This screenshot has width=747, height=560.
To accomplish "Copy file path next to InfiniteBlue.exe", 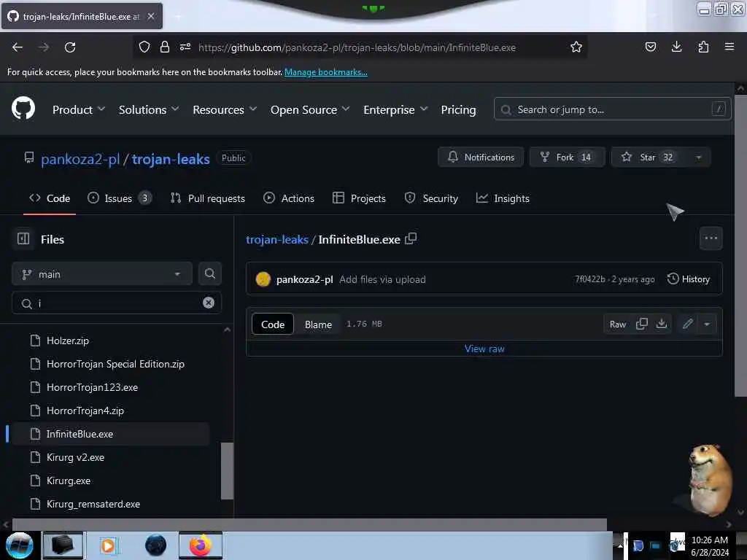I will tap(411, 238).
